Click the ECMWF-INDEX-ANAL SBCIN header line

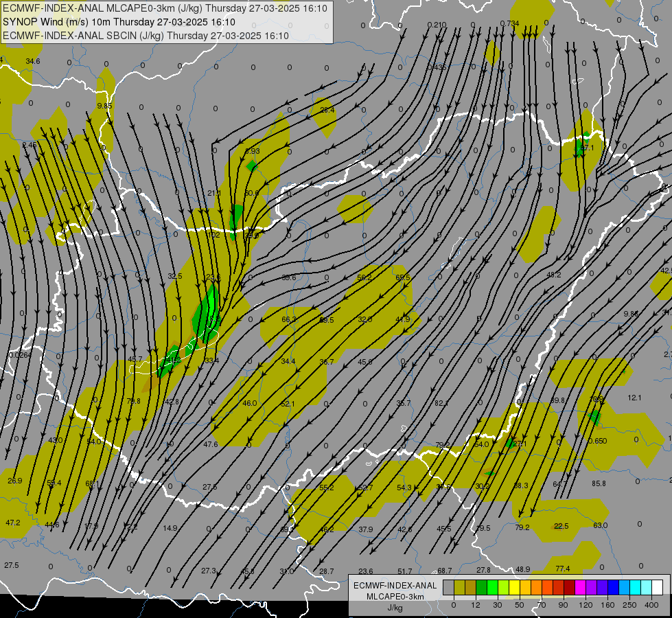(146, 36)
